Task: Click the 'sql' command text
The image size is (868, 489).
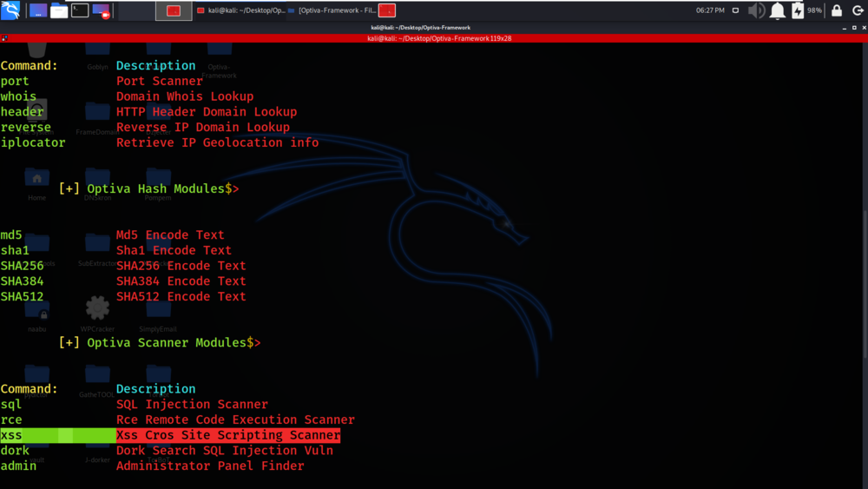Action: click(x=11, y=404)
